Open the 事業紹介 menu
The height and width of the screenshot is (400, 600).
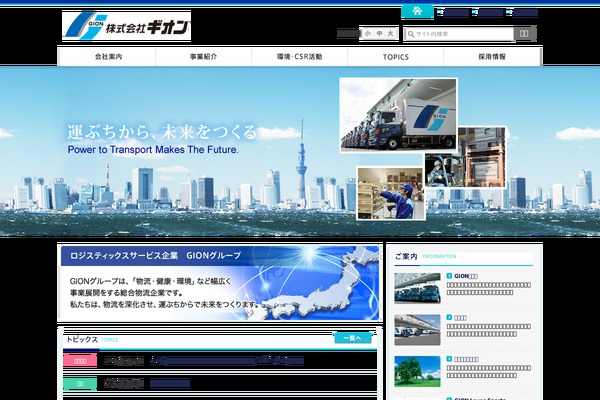(204, 57)
